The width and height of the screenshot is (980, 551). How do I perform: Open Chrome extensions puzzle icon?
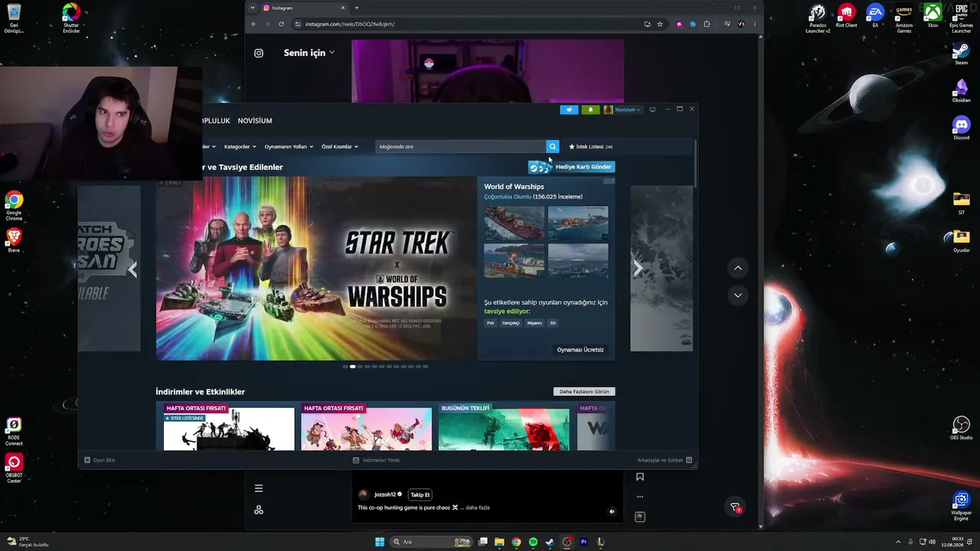pyautogui.click(x=707, y=24)
